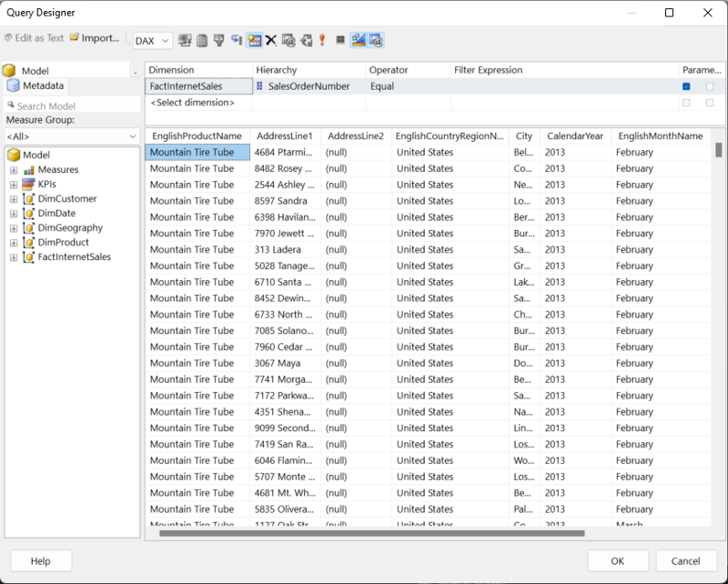The height and width of the screenshot is (584, 728).
Task: Click the red exclamation Execute Query icon
Action: click(322, 40)
